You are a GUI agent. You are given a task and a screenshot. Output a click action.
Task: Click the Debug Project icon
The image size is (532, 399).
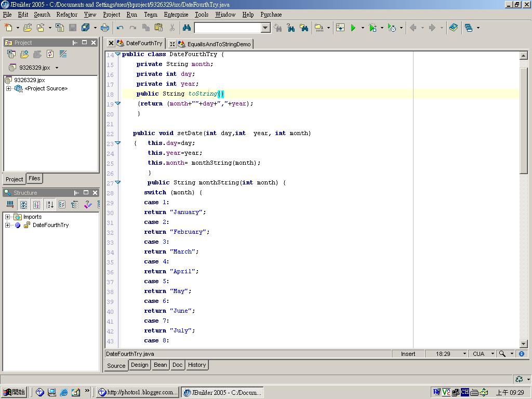[x=373, y=28]
